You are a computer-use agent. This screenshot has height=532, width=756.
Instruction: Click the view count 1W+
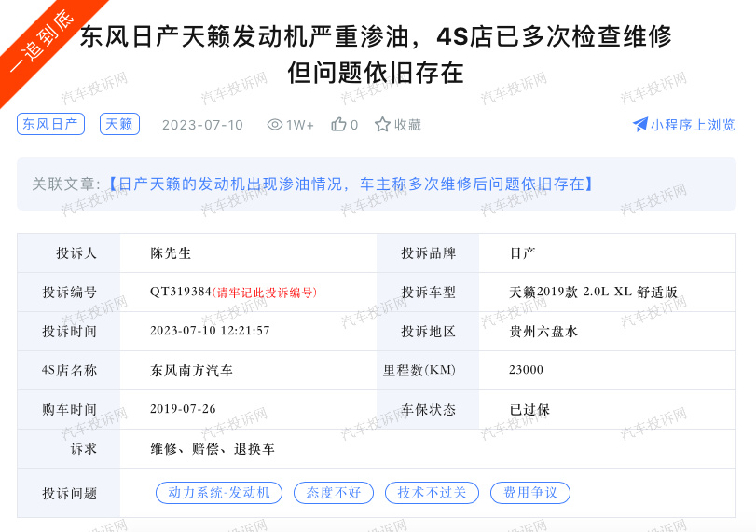tap(300, 125)
